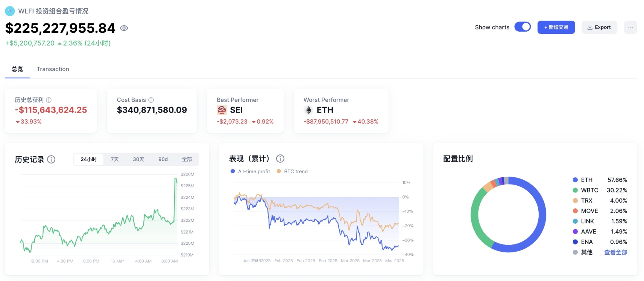Toggle BTC trend legend series
The image size is (644, 281).
(292, 171)
